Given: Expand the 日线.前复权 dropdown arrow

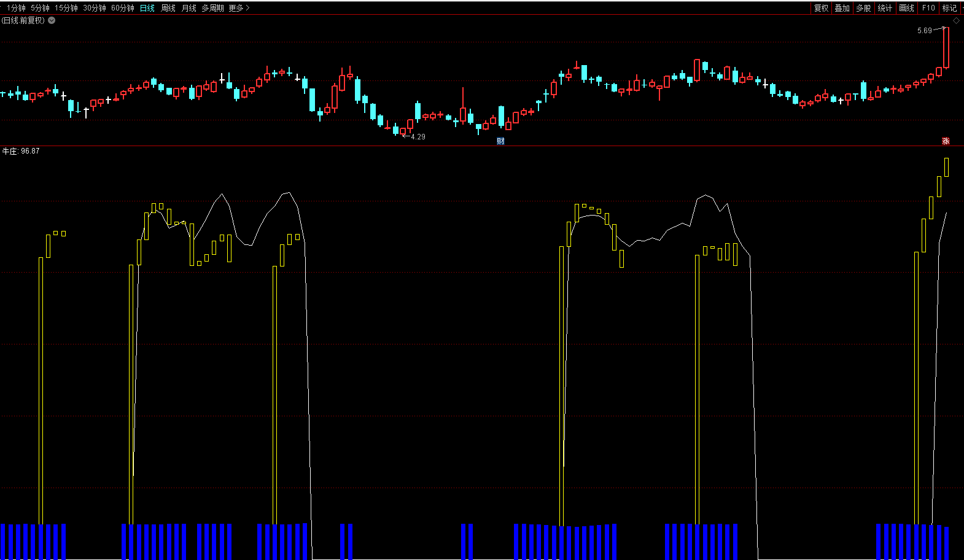Looking at the screenshot, I should point(52,20).
